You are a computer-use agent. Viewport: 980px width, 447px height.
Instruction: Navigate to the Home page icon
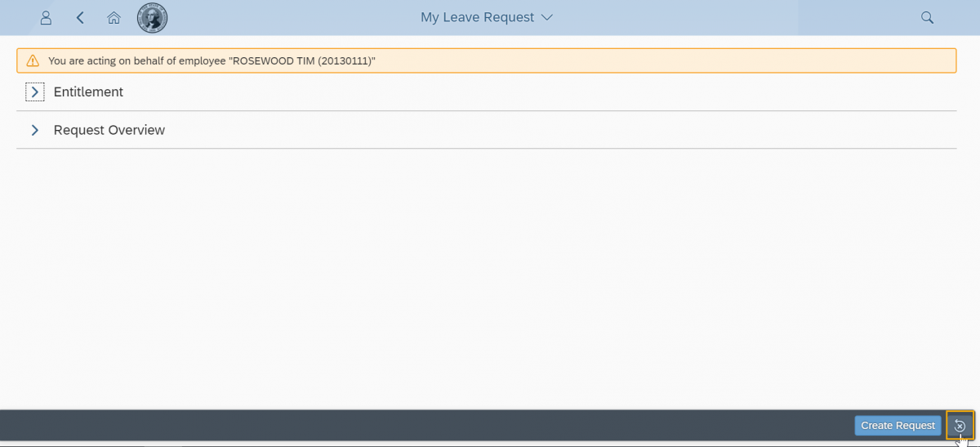point(114,17)
